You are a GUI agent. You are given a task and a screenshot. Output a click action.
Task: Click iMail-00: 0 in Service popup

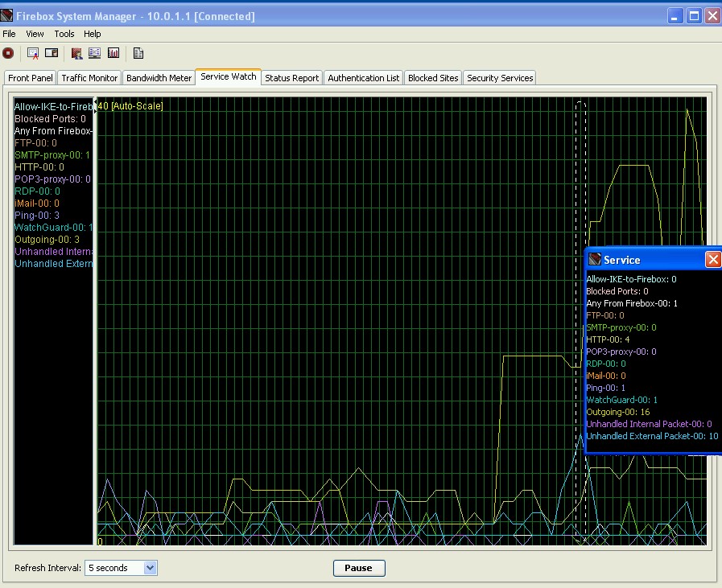coord(606,376)
